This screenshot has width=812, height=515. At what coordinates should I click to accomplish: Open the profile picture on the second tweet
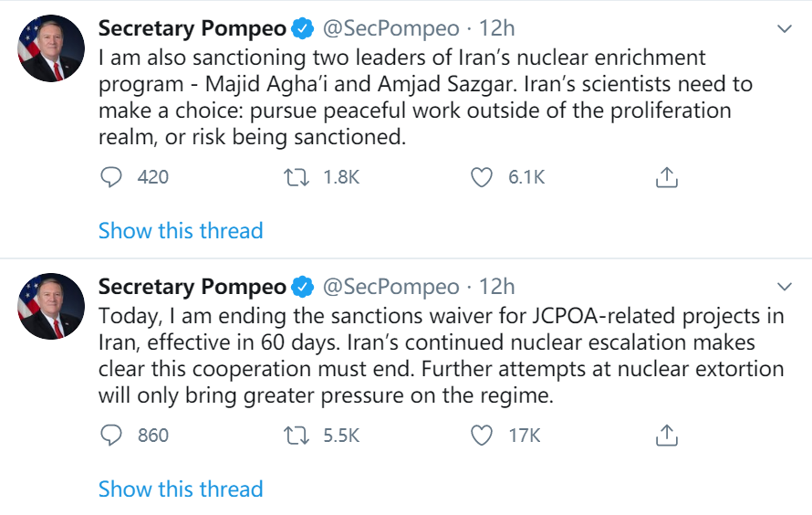tap(52, 306)
